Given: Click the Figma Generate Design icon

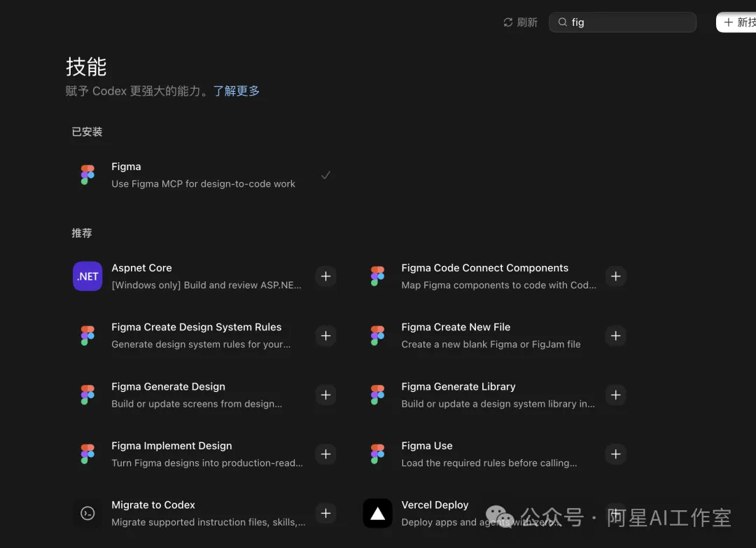Looking at the screenshot, I should pos(87,395).
